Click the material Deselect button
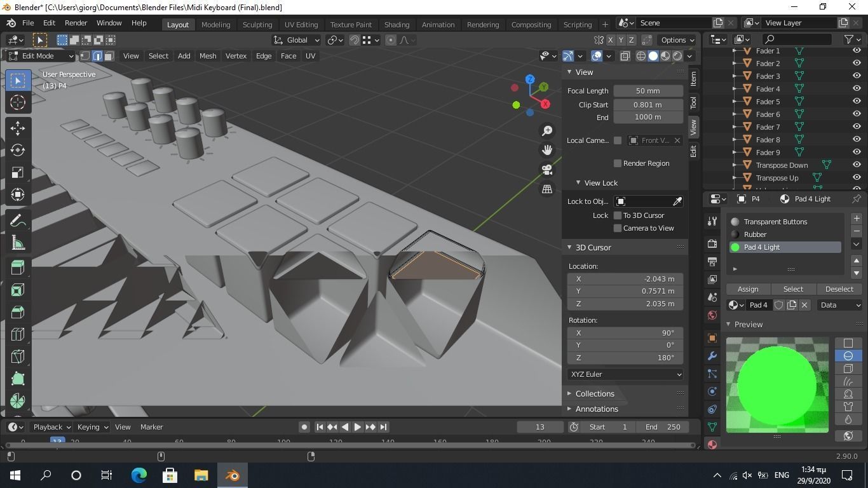Screen dimensions: 868x488 coord(839,289)
